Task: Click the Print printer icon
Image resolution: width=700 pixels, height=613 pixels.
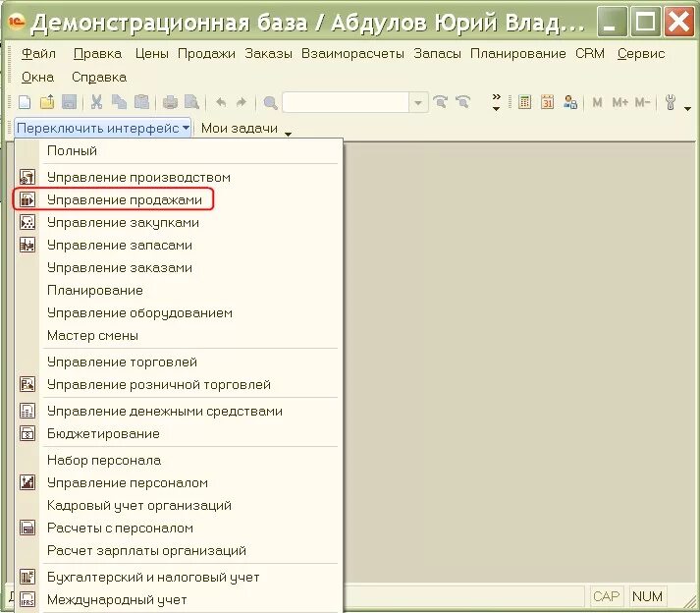Action: [170, 103]
